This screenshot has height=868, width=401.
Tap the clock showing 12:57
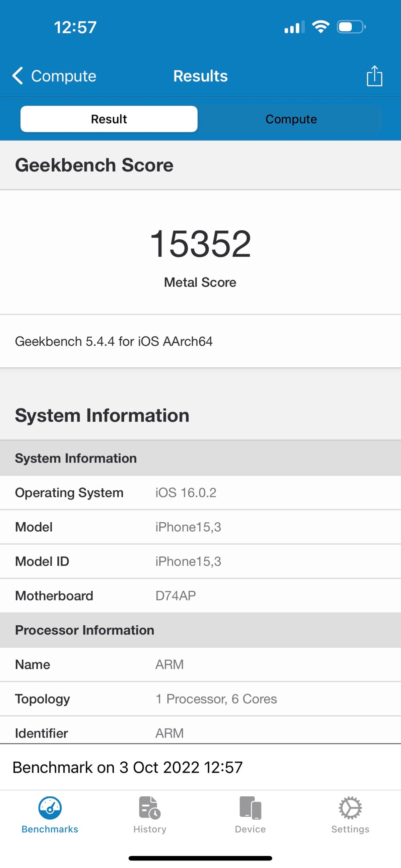click(75, 27)
